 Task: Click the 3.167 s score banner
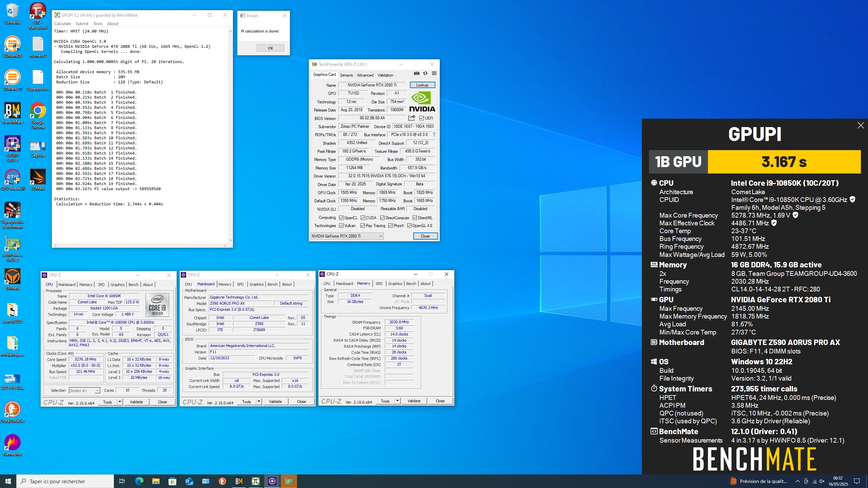pos(784,162)
